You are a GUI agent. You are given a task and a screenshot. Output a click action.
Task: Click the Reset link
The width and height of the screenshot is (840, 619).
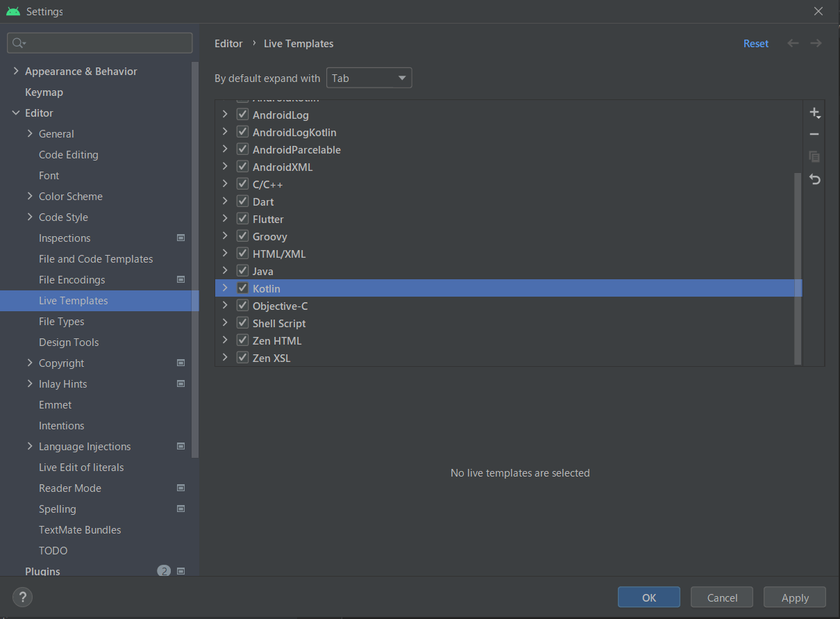tap(756, 43)
